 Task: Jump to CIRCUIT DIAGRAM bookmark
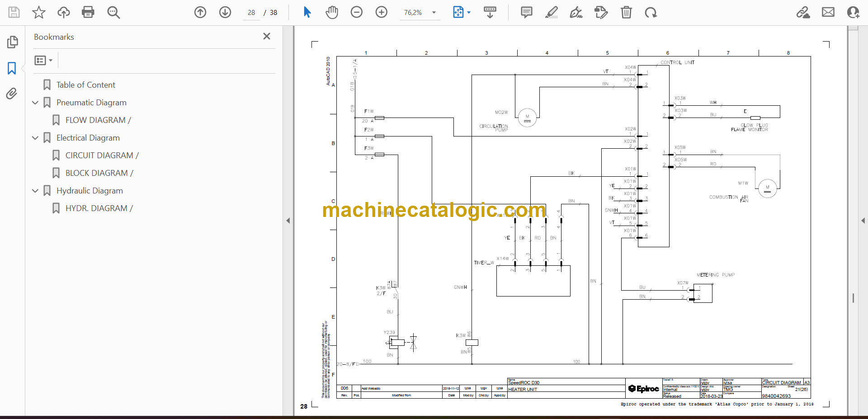102,155
